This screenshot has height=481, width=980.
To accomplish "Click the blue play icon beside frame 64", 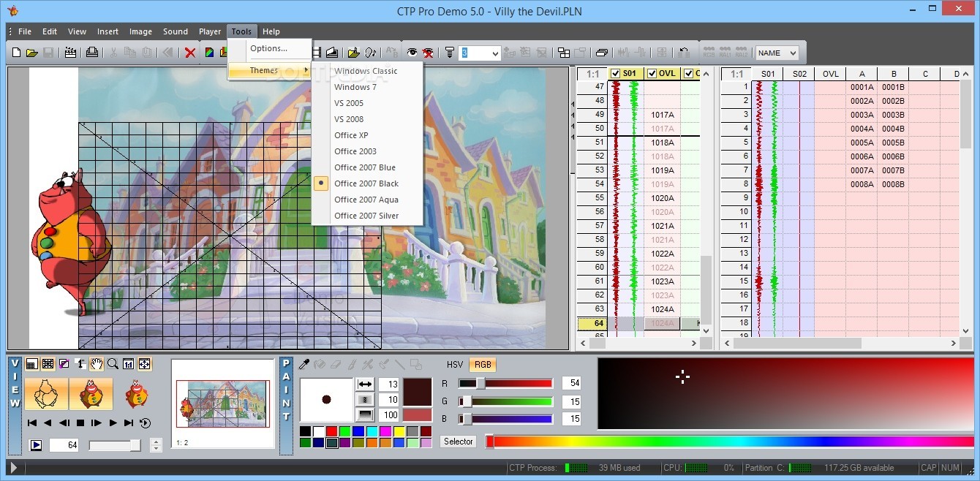I will (36, 444).
